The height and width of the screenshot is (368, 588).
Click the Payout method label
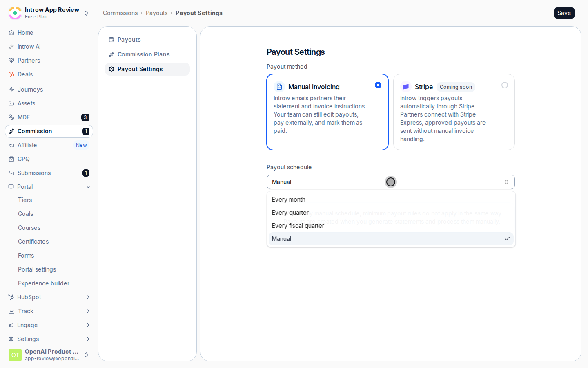coord(287,67)
